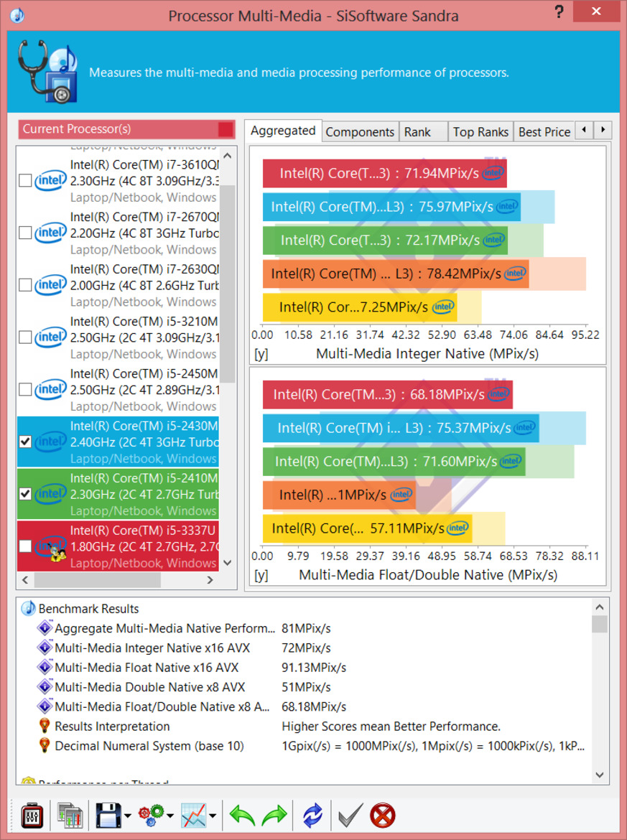Switch to the Best Price tab
Viewport: 627px width, 840px height.
click(x=544, y=132)
